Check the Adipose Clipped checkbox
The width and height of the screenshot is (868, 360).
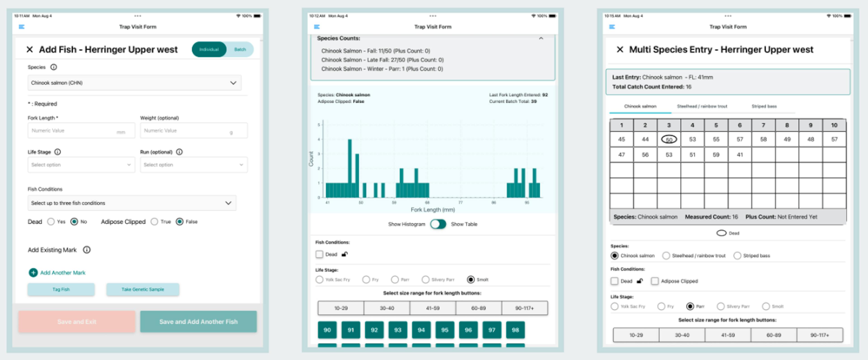tap(654, 281)
